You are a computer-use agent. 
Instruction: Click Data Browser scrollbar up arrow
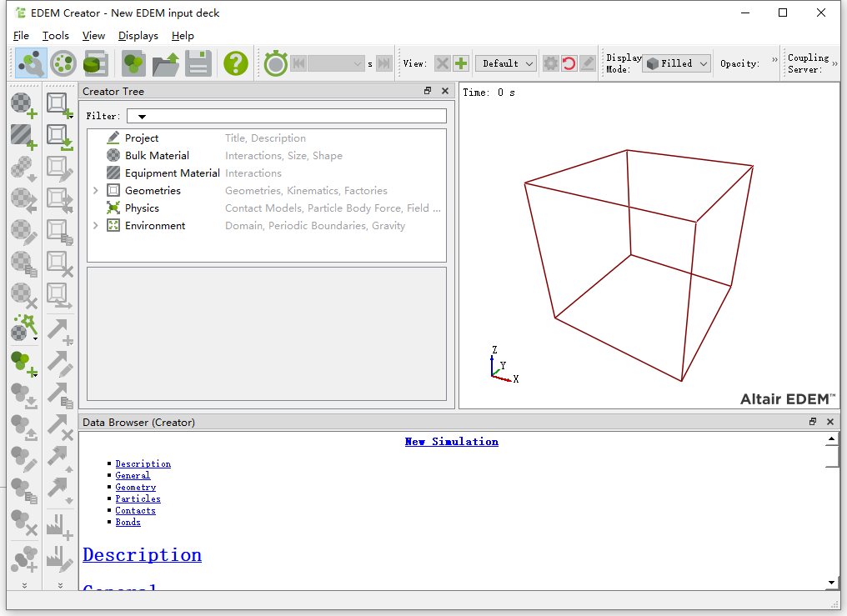[832, 438]
